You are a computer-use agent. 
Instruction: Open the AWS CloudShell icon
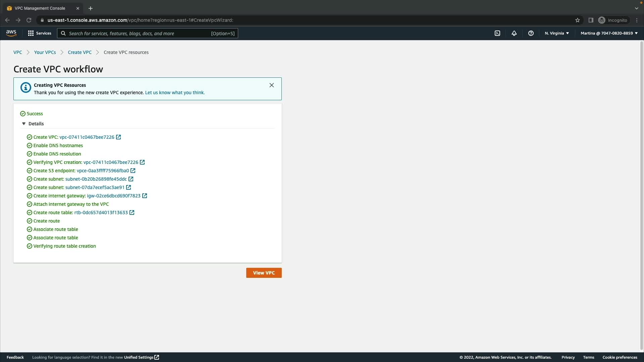497,33
